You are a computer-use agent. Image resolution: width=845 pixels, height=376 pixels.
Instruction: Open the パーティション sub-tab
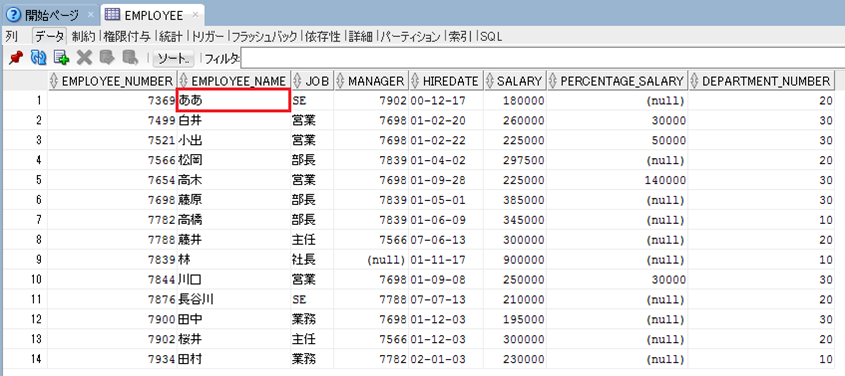(411, 37)
